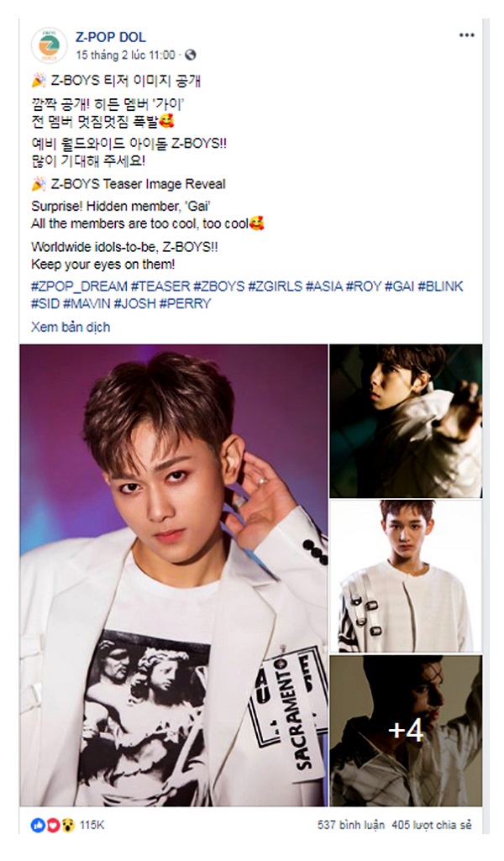Click the public globe privacy icon
Viewport: 504px width, 861px height.
pyautogui.click(x=191, y=55)
